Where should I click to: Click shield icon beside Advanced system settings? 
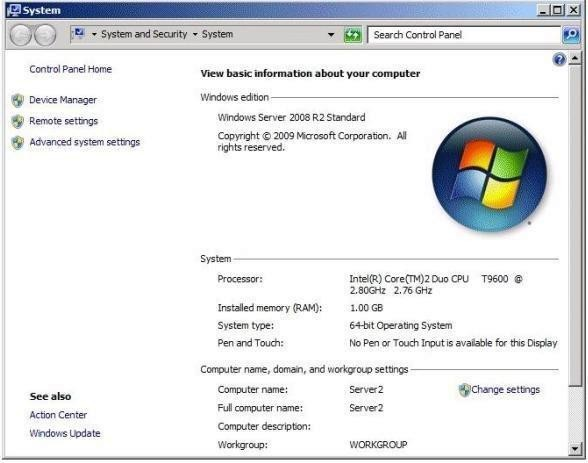[x=17, y=142]
